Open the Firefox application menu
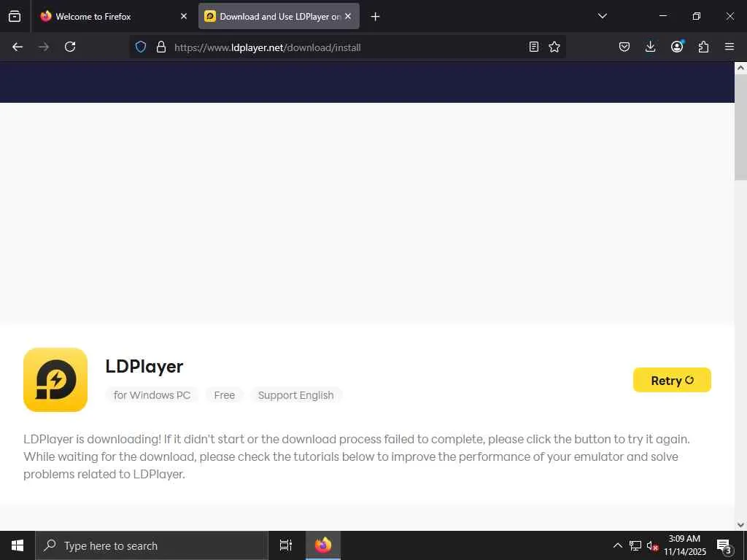Screen dimensions: 747x560 click(729, 47)
